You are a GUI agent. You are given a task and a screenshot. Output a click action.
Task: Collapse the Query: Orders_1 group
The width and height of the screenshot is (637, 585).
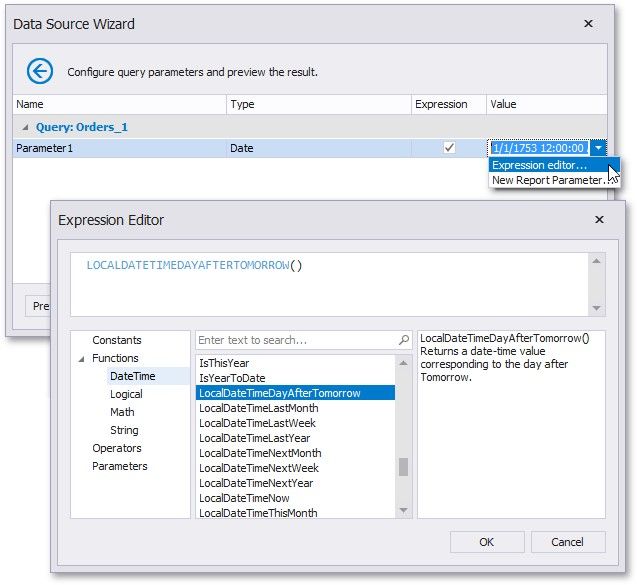pos(24,128)
